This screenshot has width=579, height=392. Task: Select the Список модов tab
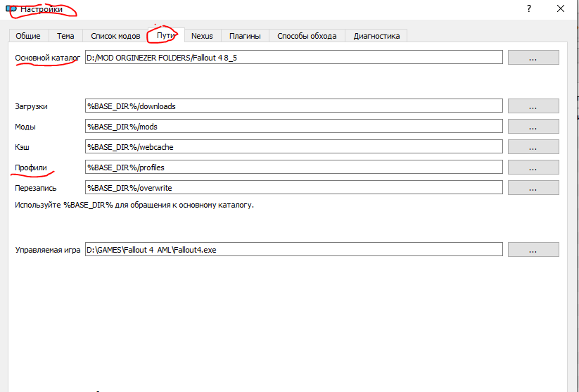pos(115,36)
